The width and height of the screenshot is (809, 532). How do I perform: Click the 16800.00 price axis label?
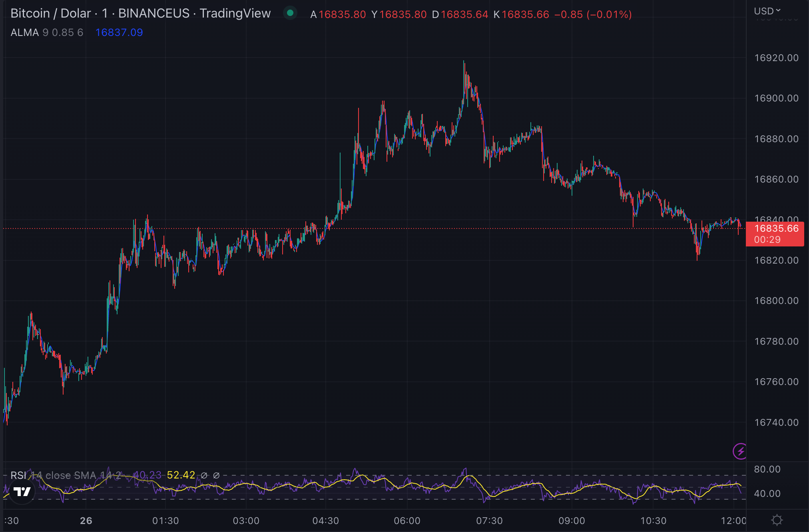(x=776, y=301)
